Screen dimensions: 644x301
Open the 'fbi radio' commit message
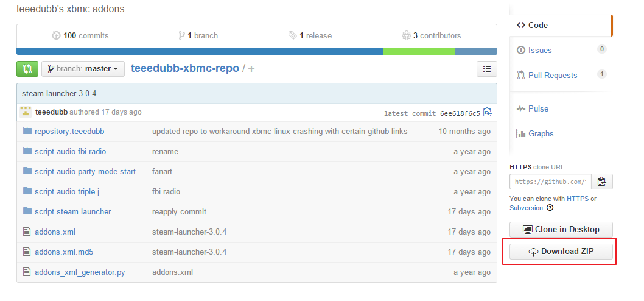[166, 191]
